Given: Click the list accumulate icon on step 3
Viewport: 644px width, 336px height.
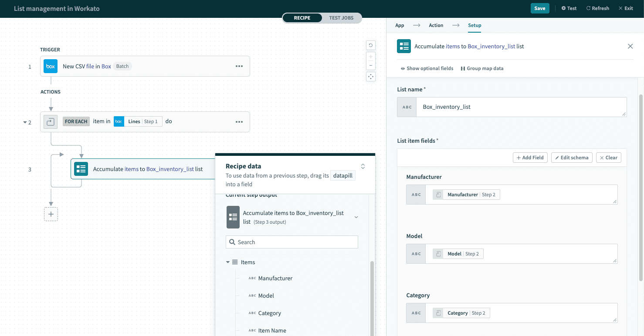Looking at the screenshot, I should 81,169.
